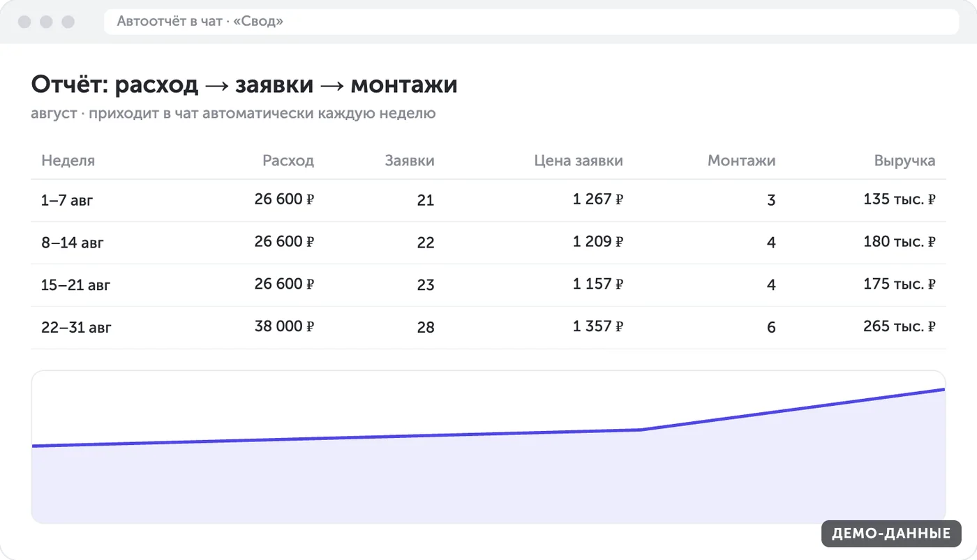This screenshot has height=560, width=977.
Task: Click the requests count 28
Action: pos(426,328)
